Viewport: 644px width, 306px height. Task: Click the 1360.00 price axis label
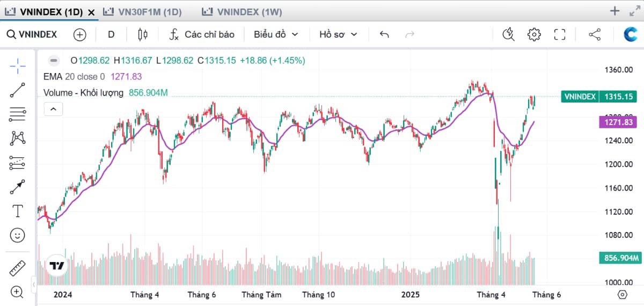619,70
